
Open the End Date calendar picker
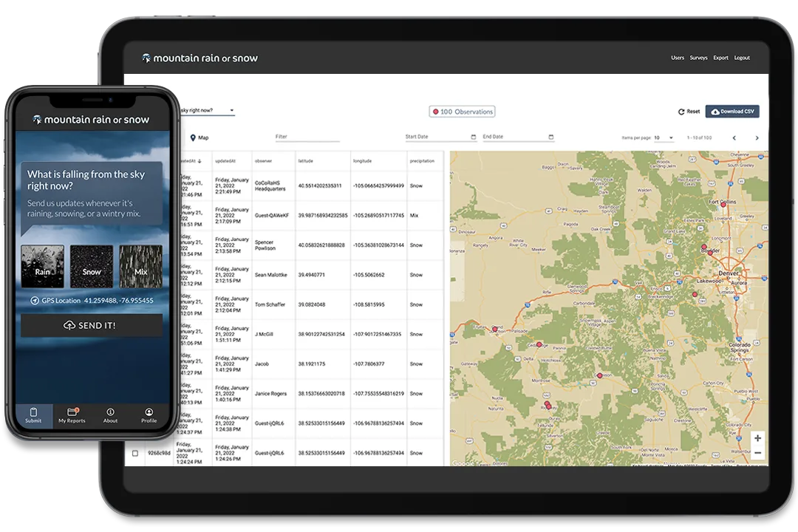pyautogui.click(x=550, y=137)
